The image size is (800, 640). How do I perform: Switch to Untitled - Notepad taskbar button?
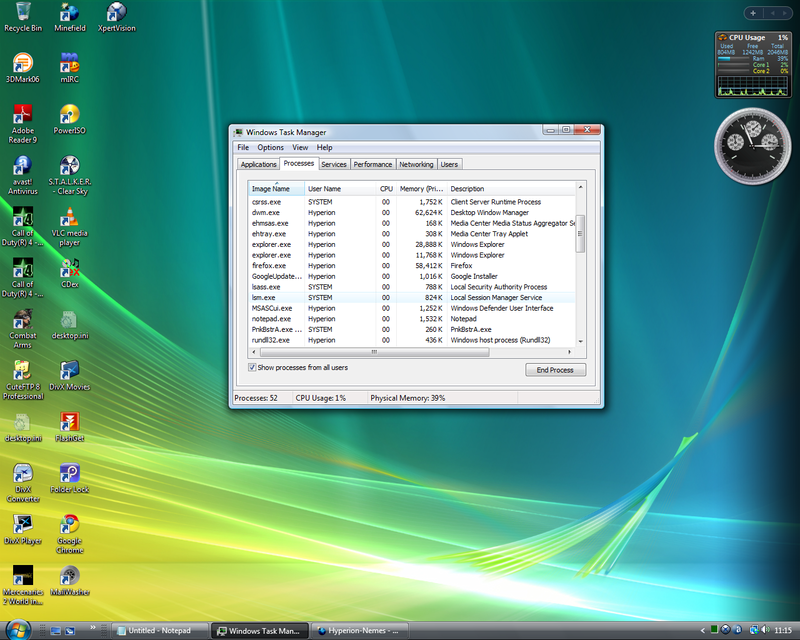160,631
